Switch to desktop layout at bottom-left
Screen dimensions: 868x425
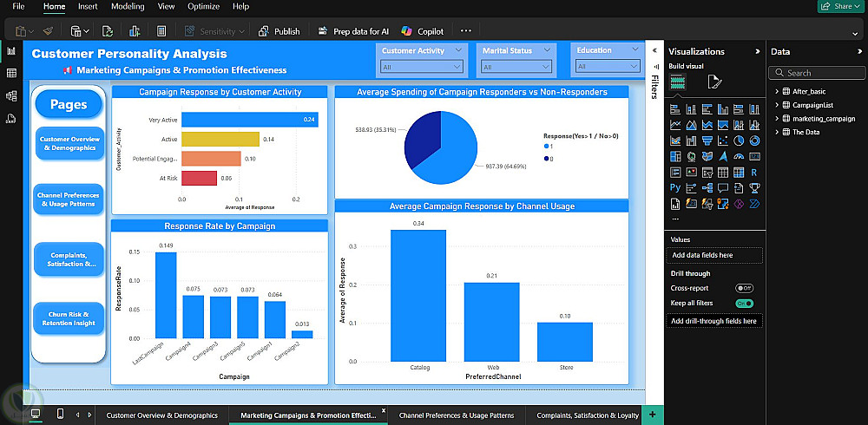36,415
